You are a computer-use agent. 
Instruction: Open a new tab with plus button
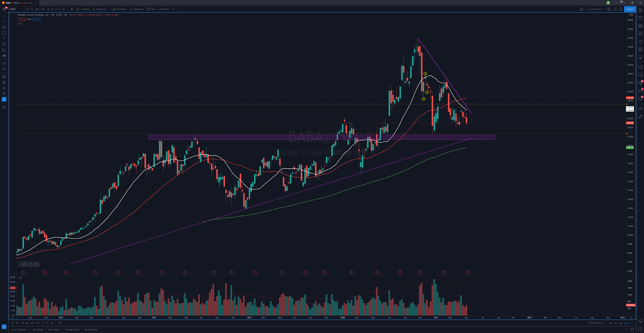pos(42,3)
